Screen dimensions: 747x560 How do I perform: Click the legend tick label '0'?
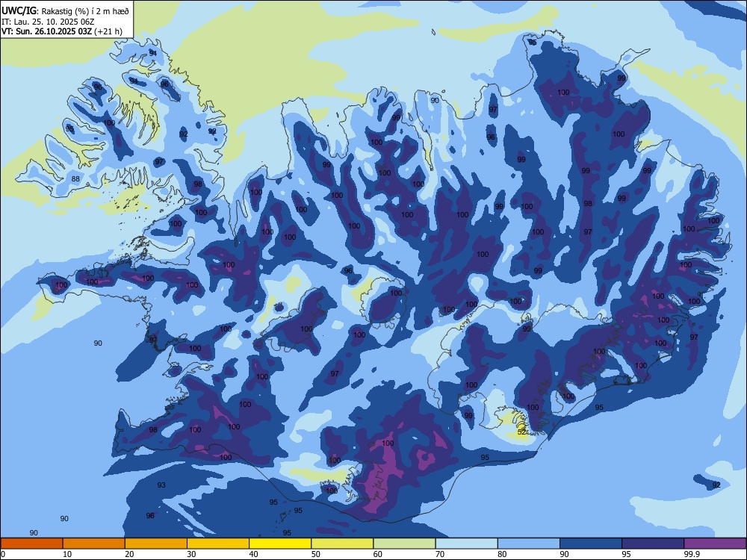click(3, 554)
